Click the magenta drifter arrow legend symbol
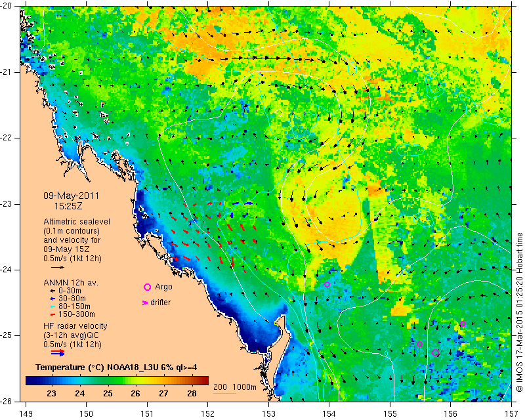The width and height of the screenshot is (525, 420). pyautogui.click(x=145, y=303)
